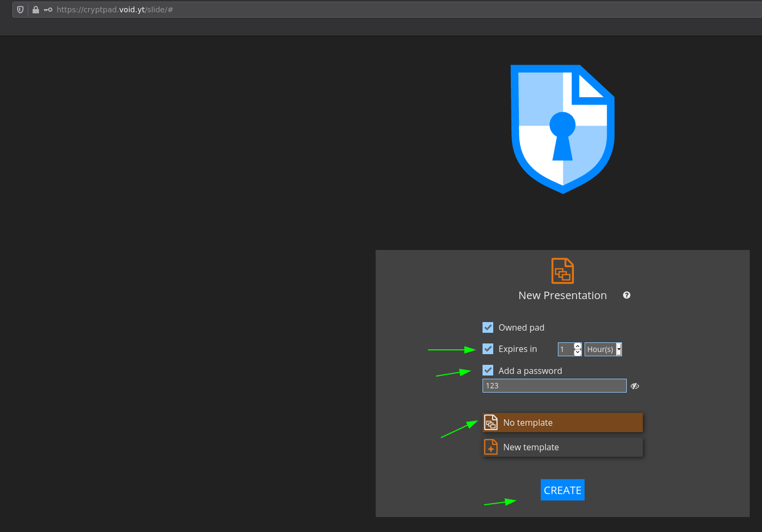Click the icon on the No template row
The height and width of the screenshot is (532, 762).
pyautogui.click(x=491, y=423)
